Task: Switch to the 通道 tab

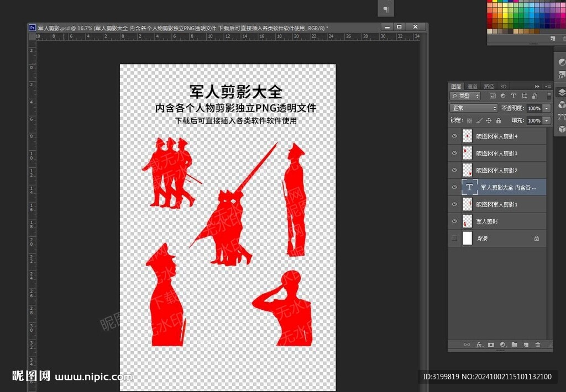Action: pos(472,87)
